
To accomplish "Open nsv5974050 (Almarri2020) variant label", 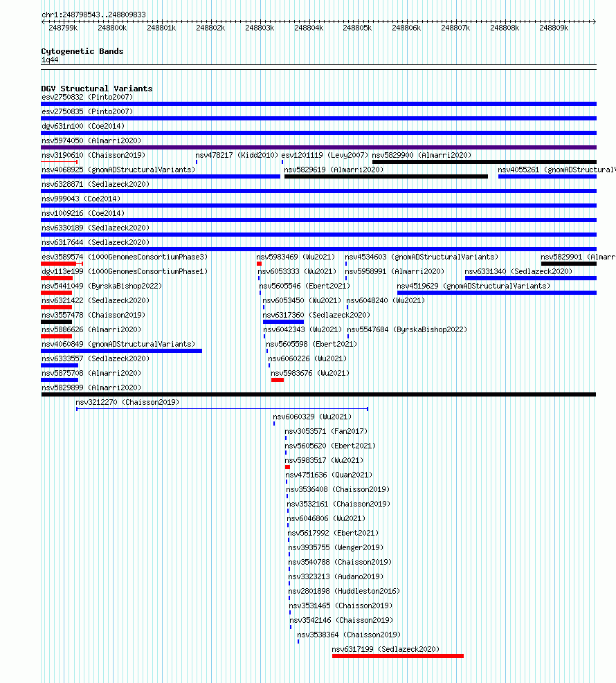I will (91, 140).
